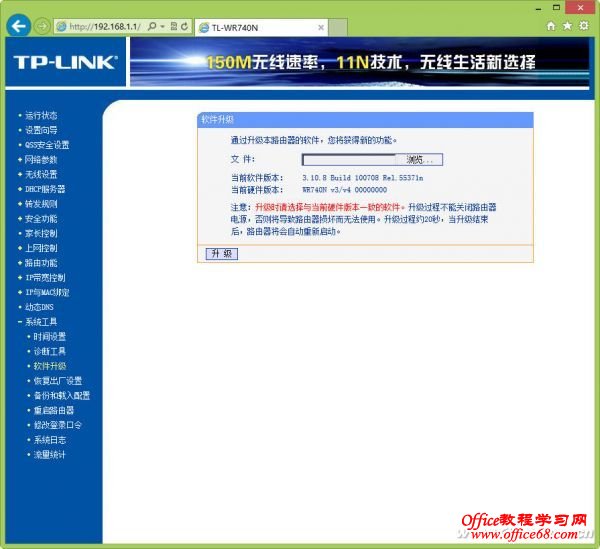Open 运行状态 in the sidebar
This screenshot has height=549, width=600.
click(41, 115)
